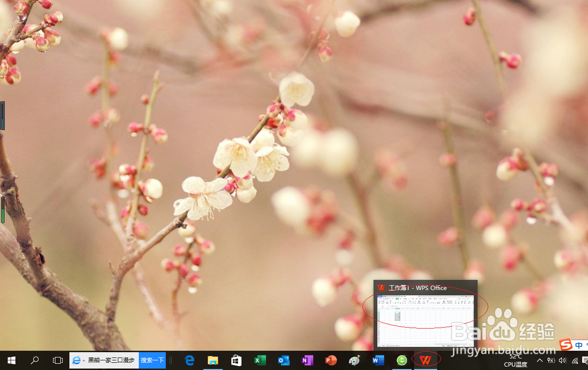Image resolution: width=588 pixels, height=370 pixels.
Task: Open WPS Office from the taskbar
Action: pos(426,360)
